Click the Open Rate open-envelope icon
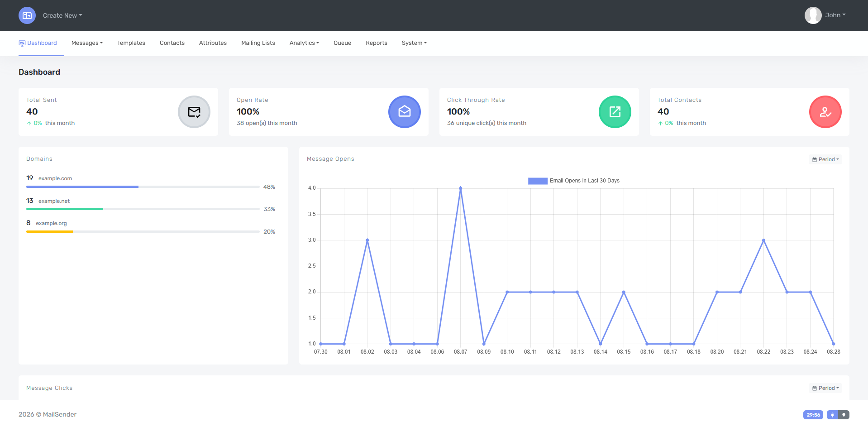Screen dimensions: 868x427 pyautogui.click(x=405, y=112)
